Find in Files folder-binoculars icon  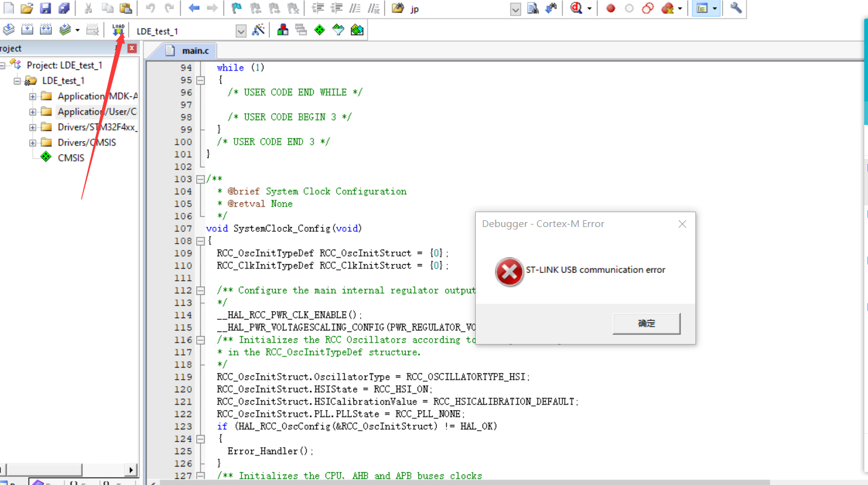click(x=398, y=8)
